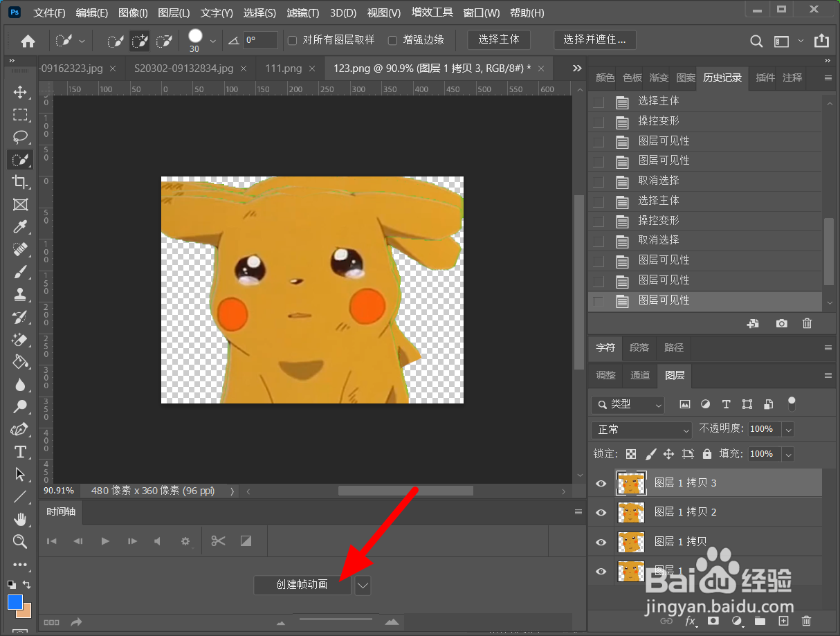This screenshot has width=840, height=636.
Task: Show more document tabs with double arrow
Action: click(x=577, y=69)
